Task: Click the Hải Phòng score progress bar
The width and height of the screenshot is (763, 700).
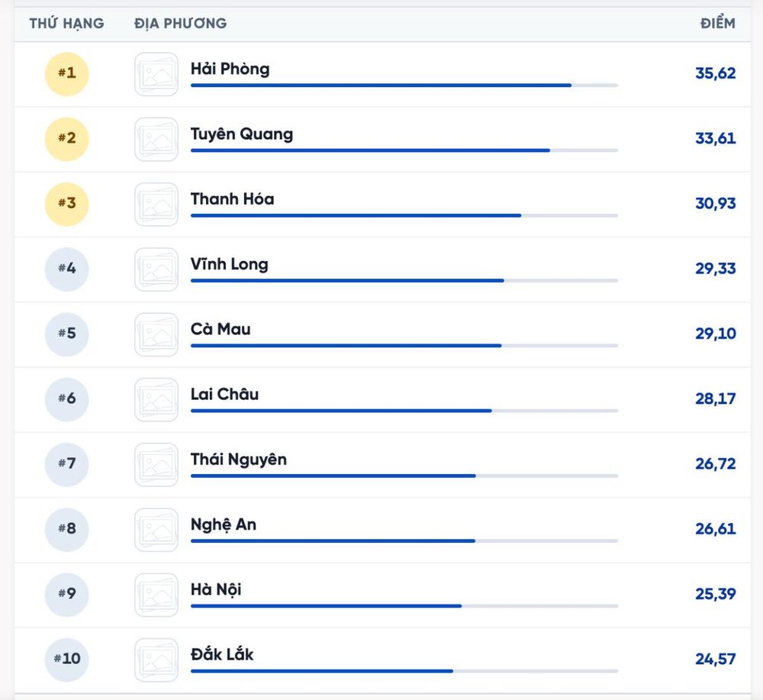Action: coord(404,85)
